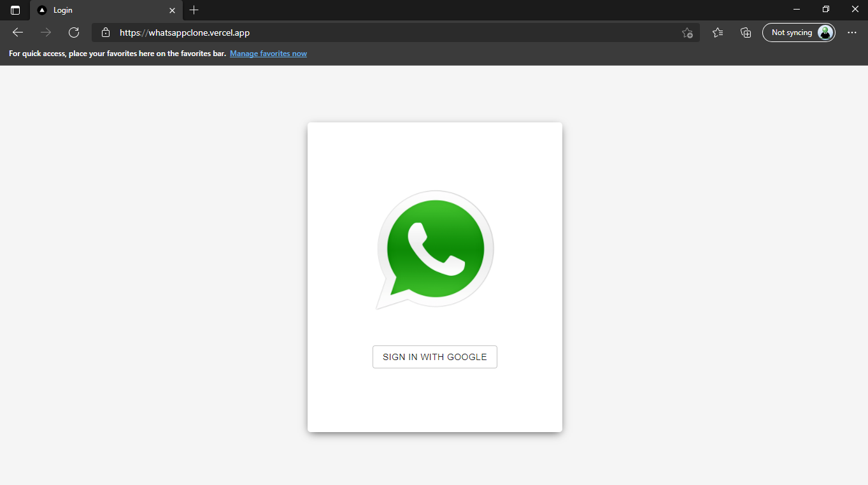Open Settings and more ellipsis menu
The image size is (868, 485).
pyautogui.click(x=852, y=33)
